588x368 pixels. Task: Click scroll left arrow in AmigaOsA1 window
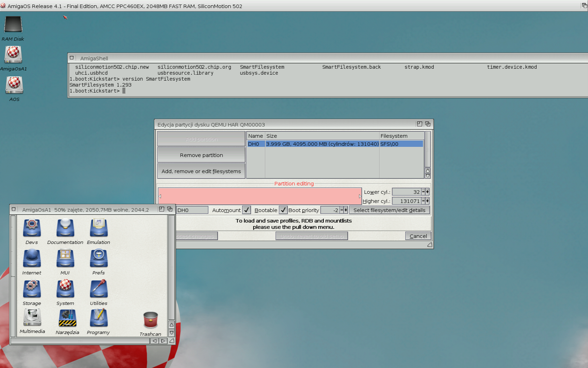[155, 341]
